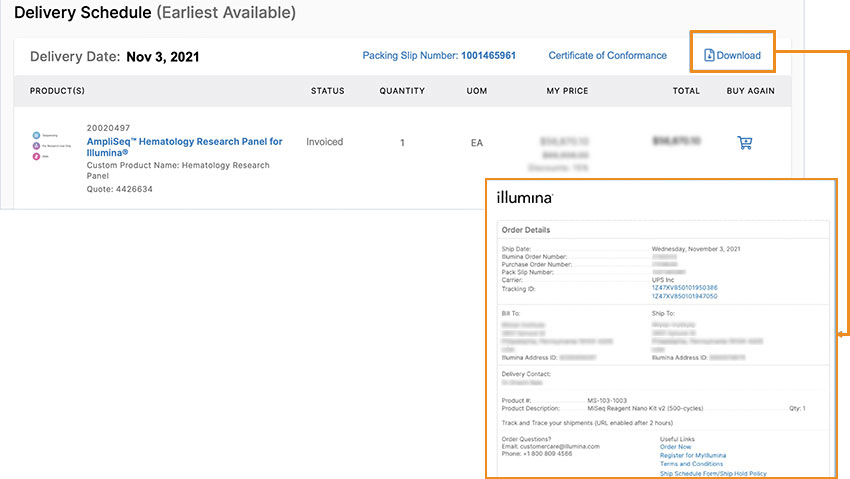Click the Order Now useful link

click(x=675, y=447)
